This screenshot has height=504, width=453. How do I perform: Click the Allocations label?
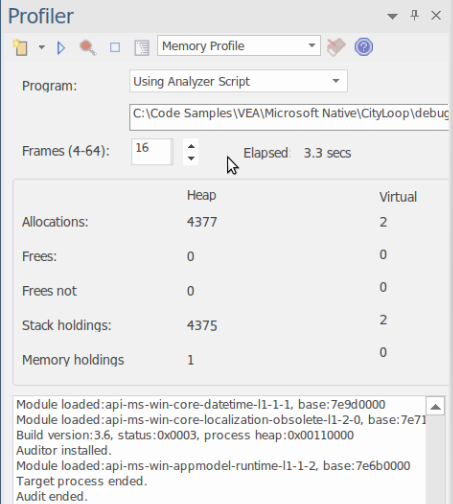pos(55,222)
